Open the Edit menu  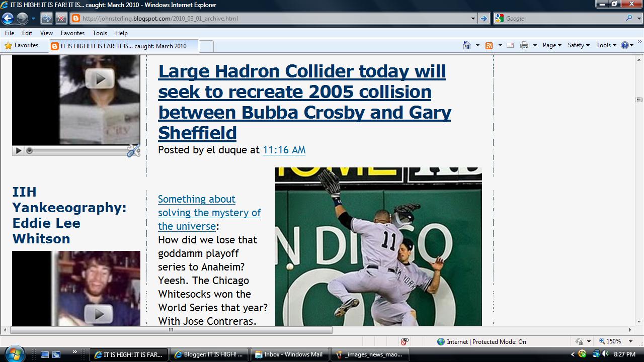[27, 33]
